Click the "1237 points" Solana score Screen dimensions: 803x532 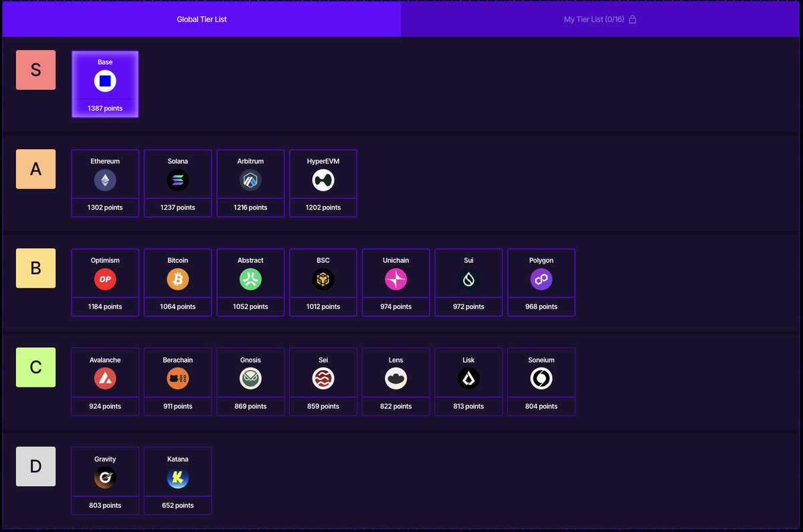pyautogui.click(x=178, y=207)
